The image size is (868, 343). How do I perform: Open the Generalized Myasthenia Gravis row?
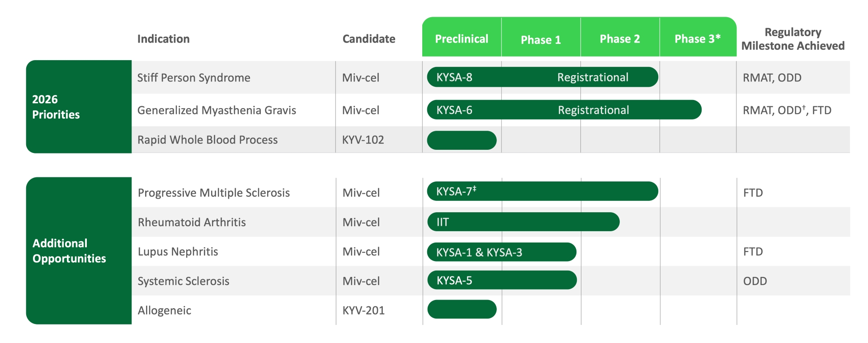pos(217,110)
